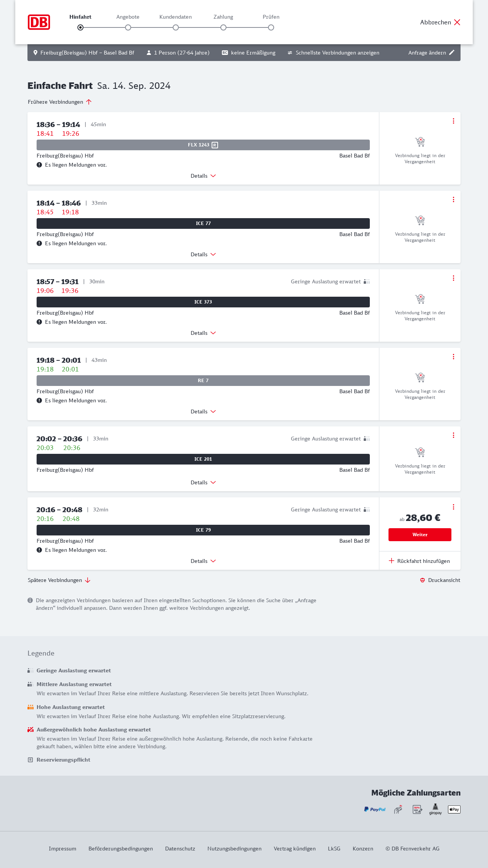Screen dimensions: 488x868
Task: Click the X icon next to Abbrechen
Action: (457, 22)
